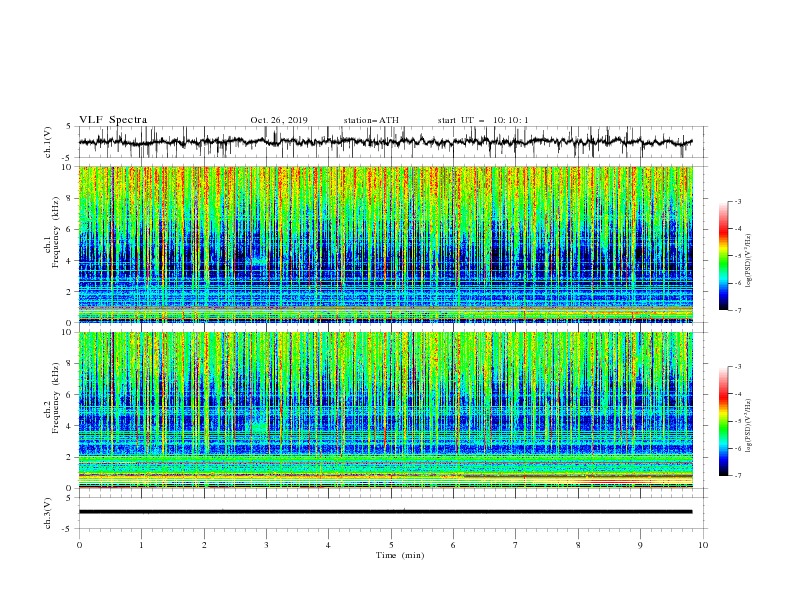Click time axis tick label "4"

[329, 545]
